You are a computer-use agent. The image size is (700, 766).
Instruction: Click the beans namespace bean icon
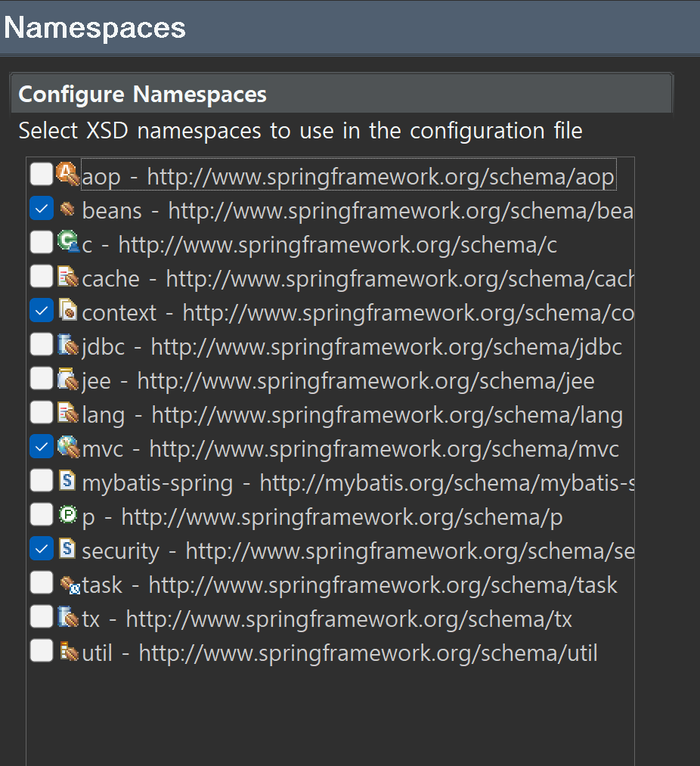67,209
